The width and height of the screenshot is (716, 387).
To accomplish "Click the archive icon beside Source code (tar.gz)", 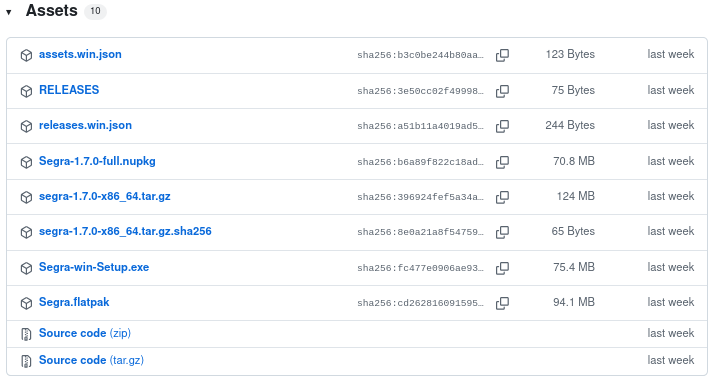I will pyautogui.click(x=26, y=361).
